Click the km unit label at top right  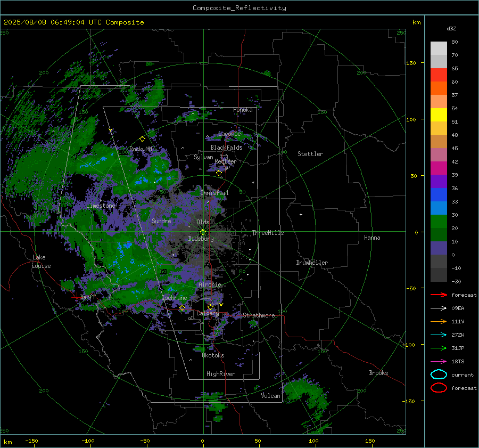click(416, 22)
